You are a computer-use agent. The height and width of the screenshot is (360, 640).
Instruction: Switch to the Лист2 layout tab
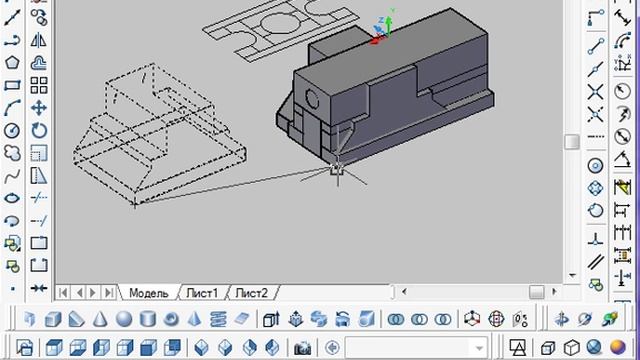[251, 293]
